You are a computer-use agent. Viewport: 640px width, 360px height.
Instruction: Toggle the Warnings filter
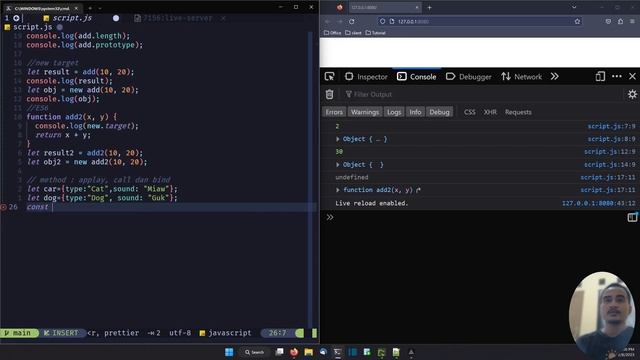coord(364,112)
